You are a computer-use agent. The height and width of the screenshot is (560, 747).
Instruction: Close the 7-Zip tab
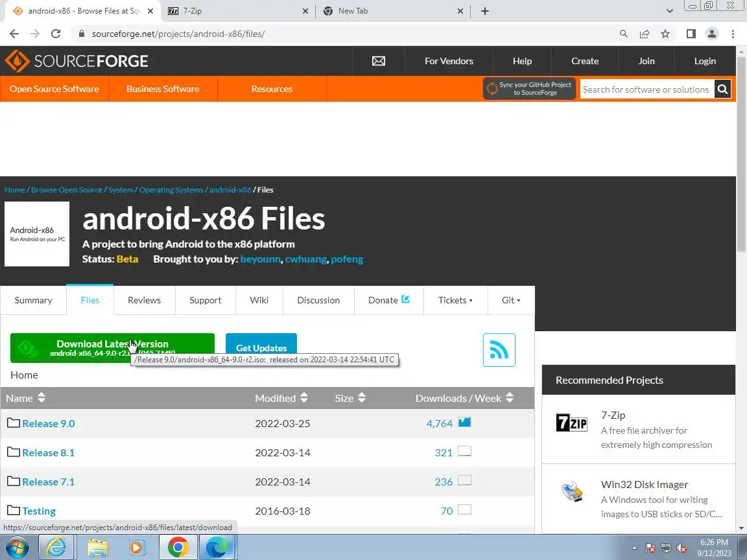point(305,11)
